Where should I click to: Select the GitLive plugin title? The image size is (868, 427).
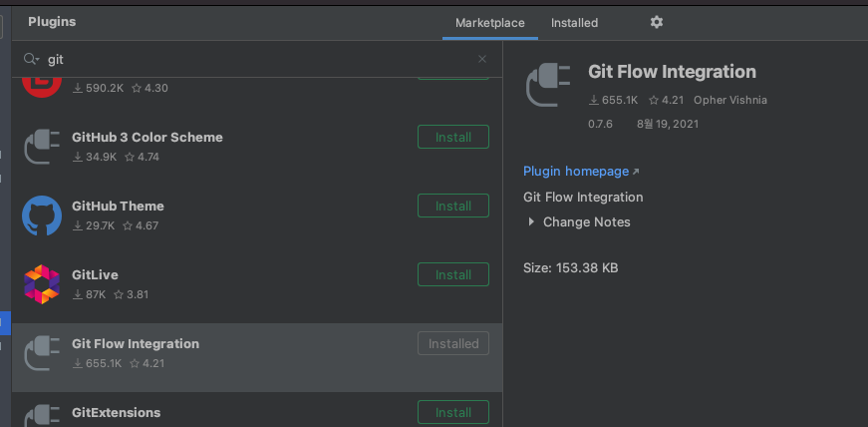[95, 274]
